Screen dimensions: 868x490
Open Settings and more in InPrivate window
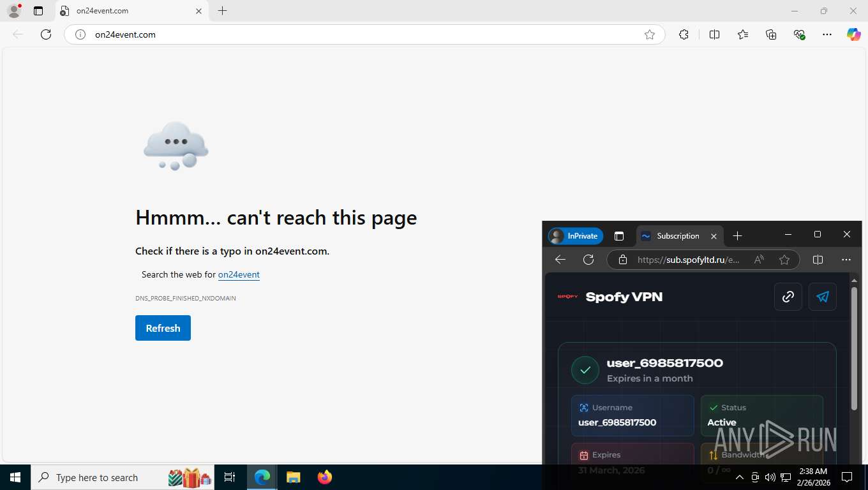pyautogui.click(x=846, y=260)
